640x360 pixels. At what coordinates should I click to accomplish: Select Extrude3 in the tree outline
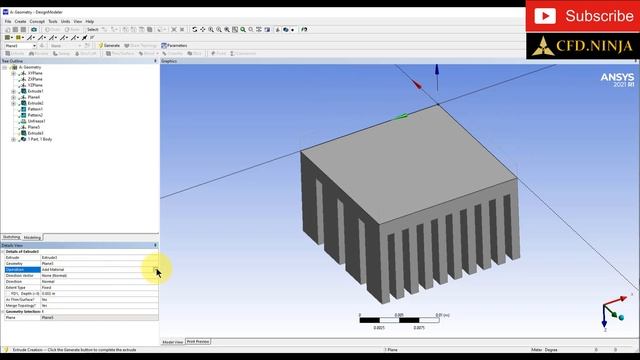35,133
